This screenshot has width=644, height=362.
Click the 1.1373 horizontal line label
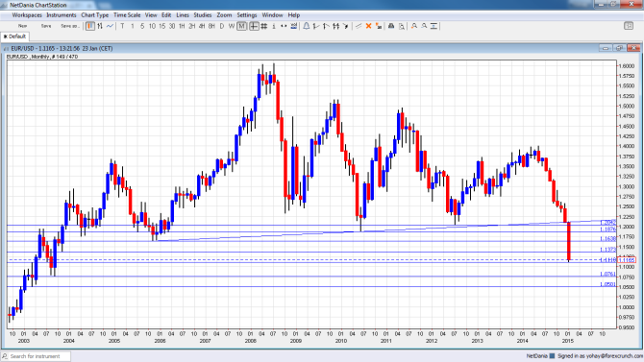coord(607,250)
